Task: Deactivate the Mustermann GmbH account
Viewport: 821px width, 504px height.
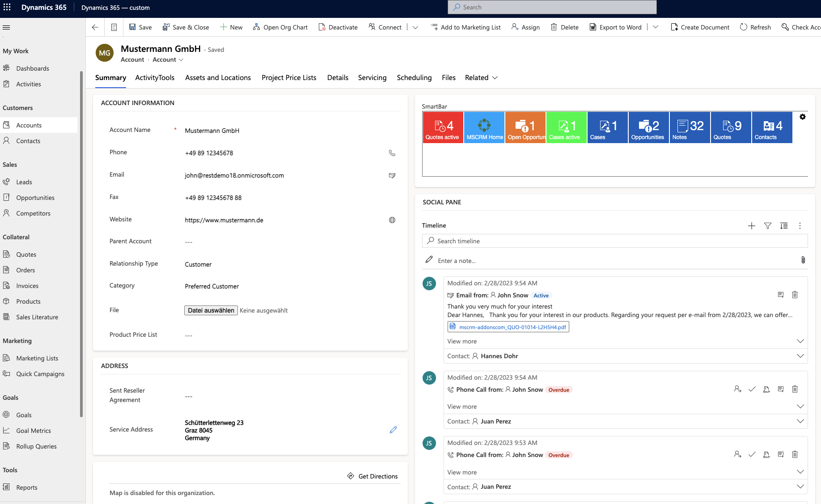Action: (338, 27)
